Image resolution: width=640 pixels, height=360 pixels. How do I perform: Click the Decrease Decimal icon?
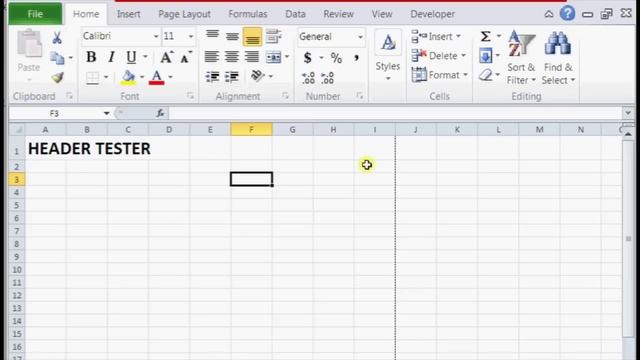pyautogui.click(x=327, y=78)
